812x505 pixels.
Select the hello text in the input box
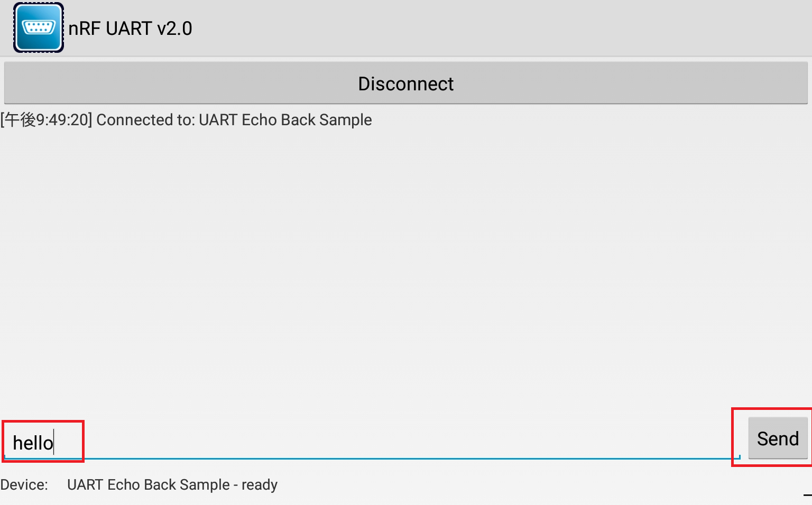33,442
